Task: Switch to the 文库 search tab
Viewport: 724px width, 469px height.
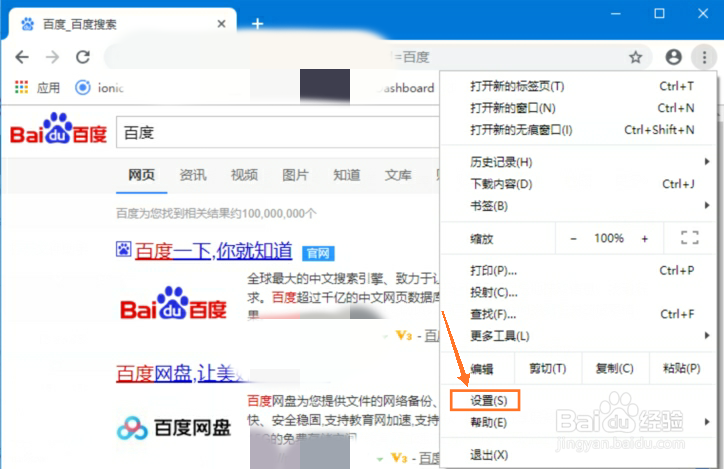Action: (x=398, y=175)
